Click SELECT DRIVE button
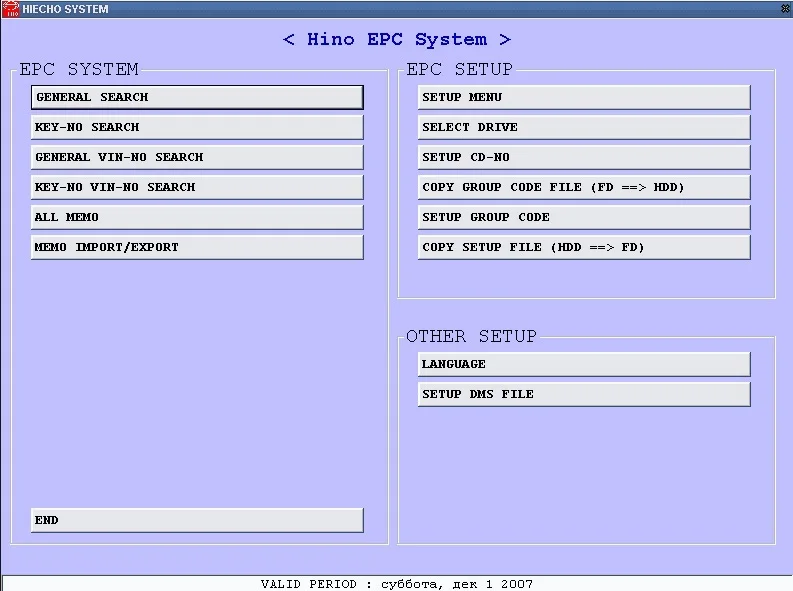Screen dimensions: 793x591 click(x=584, y=127)
